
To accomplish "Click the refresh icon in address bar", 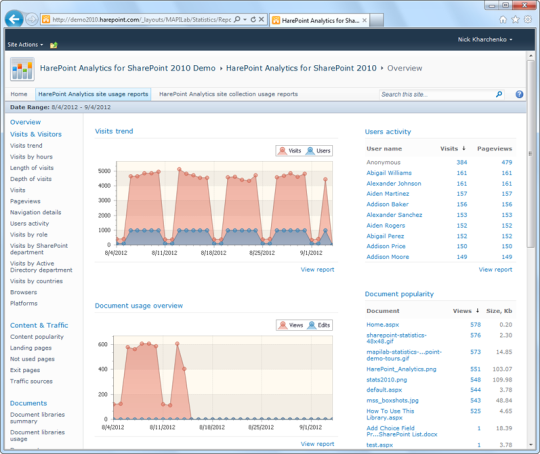I will (253, 19).
